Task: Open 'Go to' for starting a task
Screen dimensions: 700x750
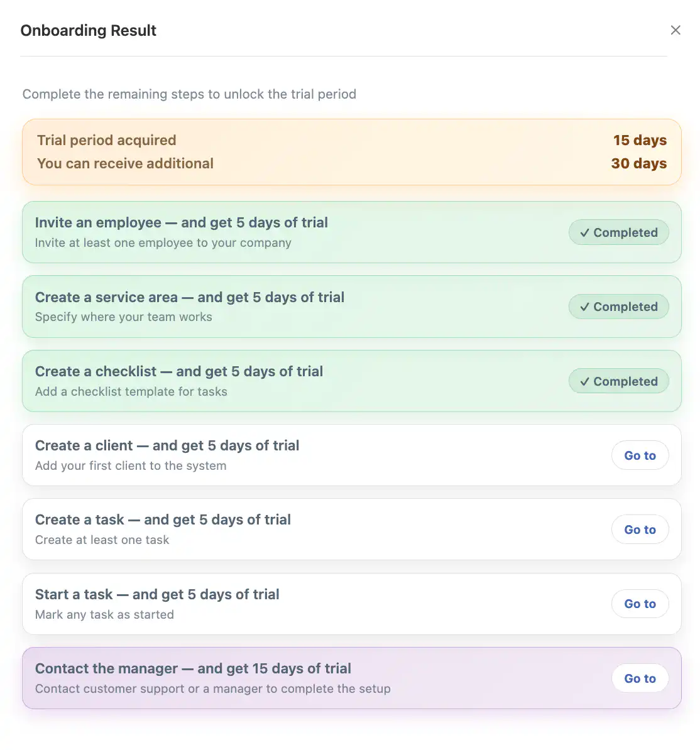Action: pyautogui.click(x=640, y=604)
